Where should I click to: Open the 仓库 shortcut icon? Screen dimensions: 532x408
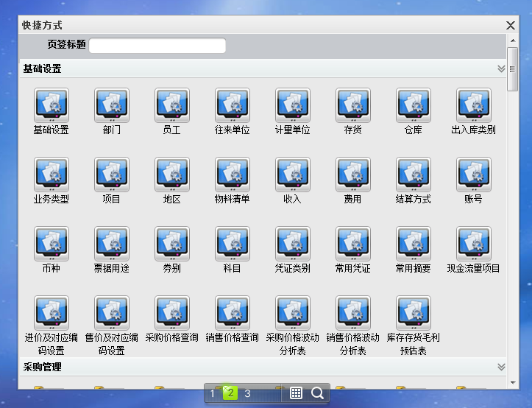point(414,105)
